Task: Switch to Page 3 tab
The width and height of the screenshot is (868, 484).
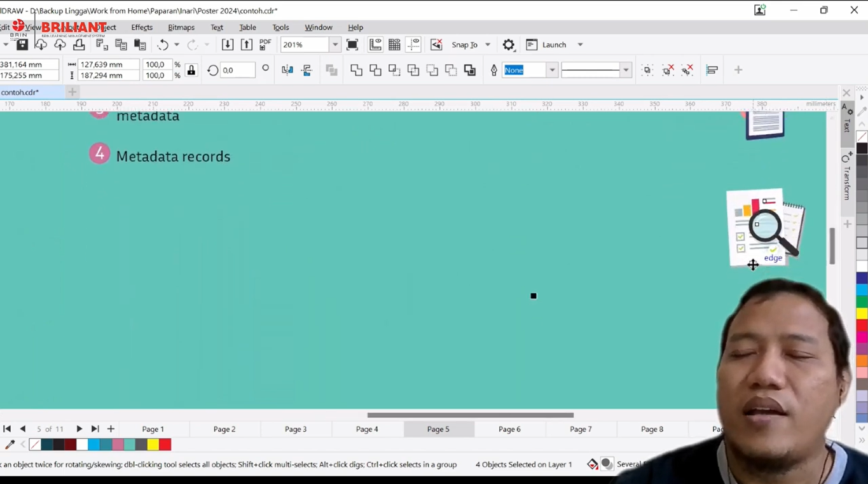Action: (296, 429)
